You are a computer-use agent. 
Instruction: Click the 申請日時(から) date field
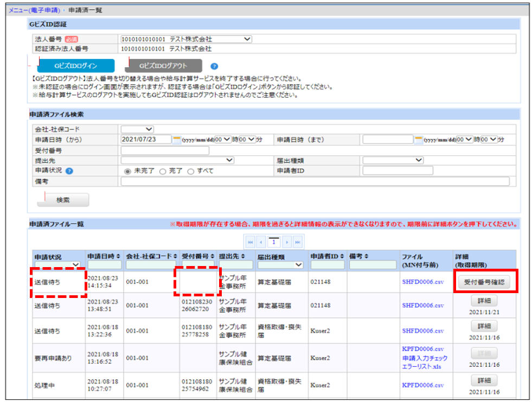click(x=146, y=139)
